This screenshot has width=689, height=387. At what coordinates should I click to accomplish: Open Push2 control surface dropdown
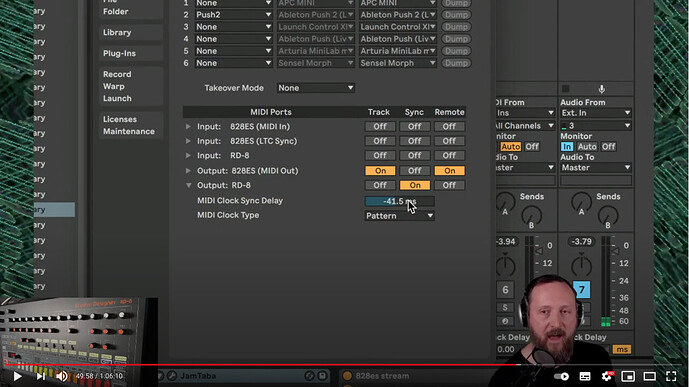[233, 15]
